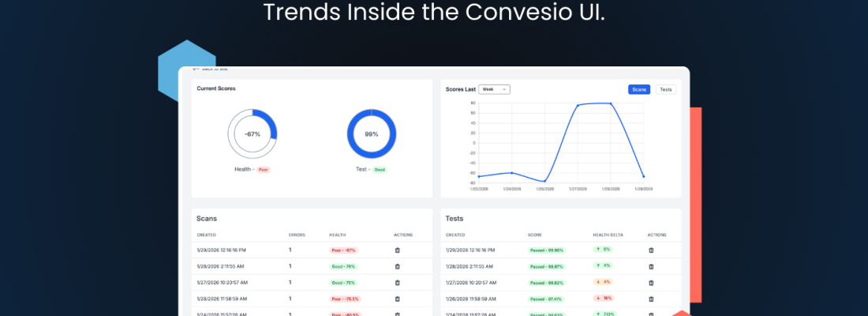Open the Scores Last Week dropdown

click(x=494, y=89)
